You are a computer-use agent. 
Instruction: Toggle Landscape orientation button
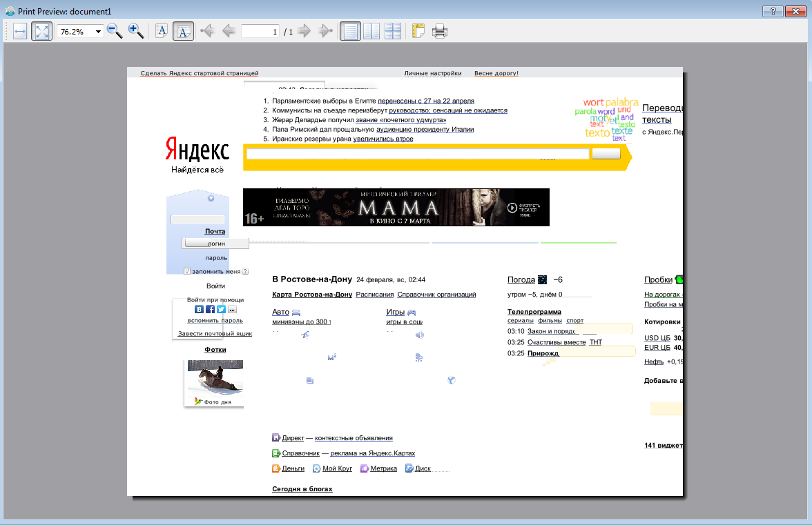183,31
